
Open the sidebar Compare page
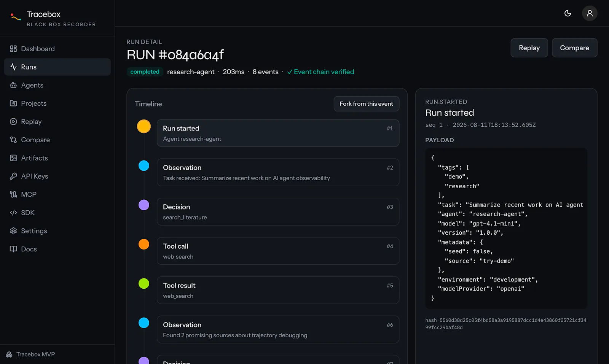[57, 140]
